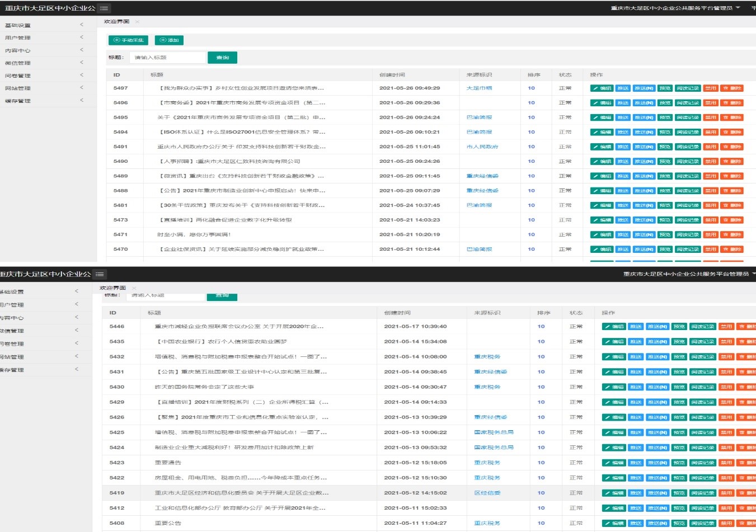Click the plus icon on the 添加 button
The width and height of the screenshot is (756, 532).
[163, 40]
